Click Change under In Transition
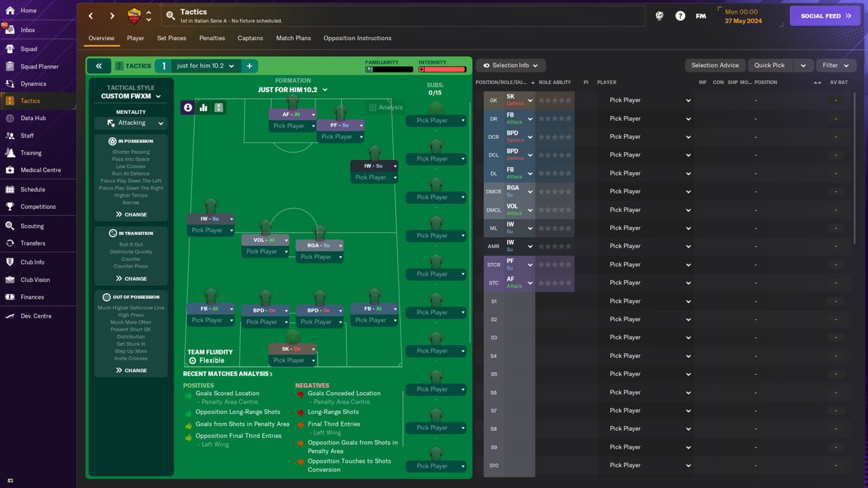 131,279
